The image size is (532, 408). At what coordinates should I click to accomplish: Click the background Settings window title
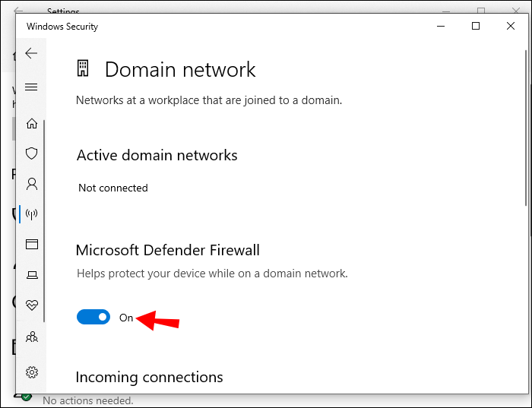coord(63,11)
